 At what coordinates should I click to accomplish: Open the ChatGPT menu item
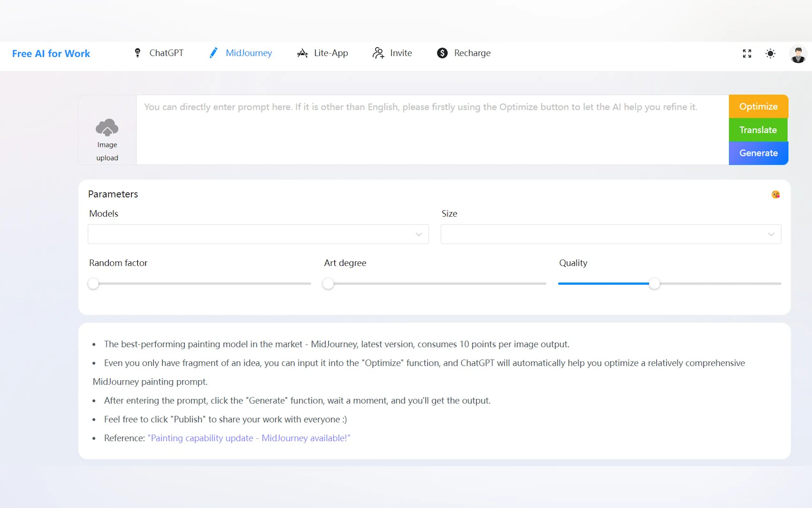click(166, 53)
